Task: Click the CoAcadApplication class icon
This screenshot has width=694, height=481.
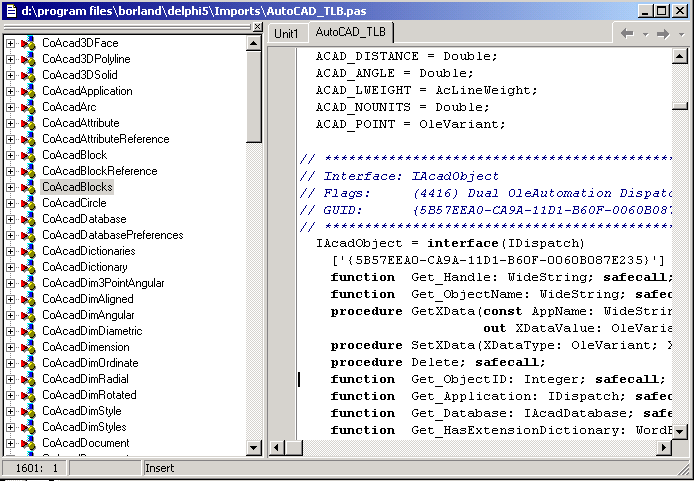Action: pos(28,91)
